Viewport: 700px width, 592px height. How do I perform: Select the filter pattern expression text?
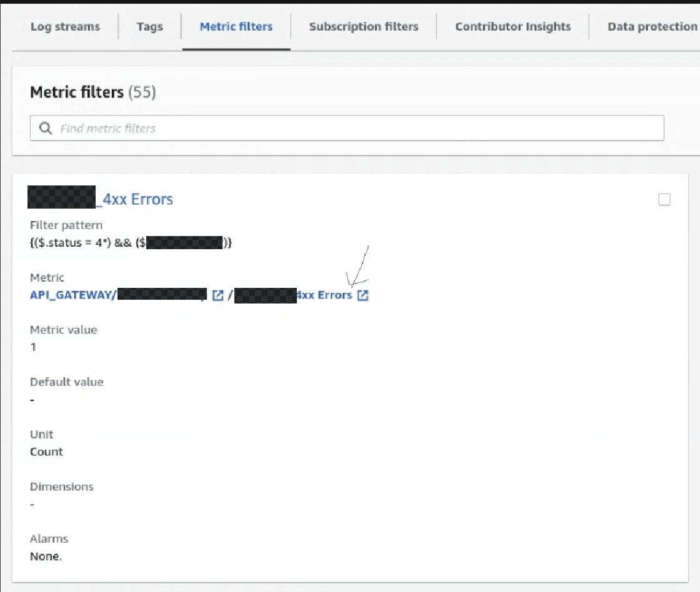[131, 243]
